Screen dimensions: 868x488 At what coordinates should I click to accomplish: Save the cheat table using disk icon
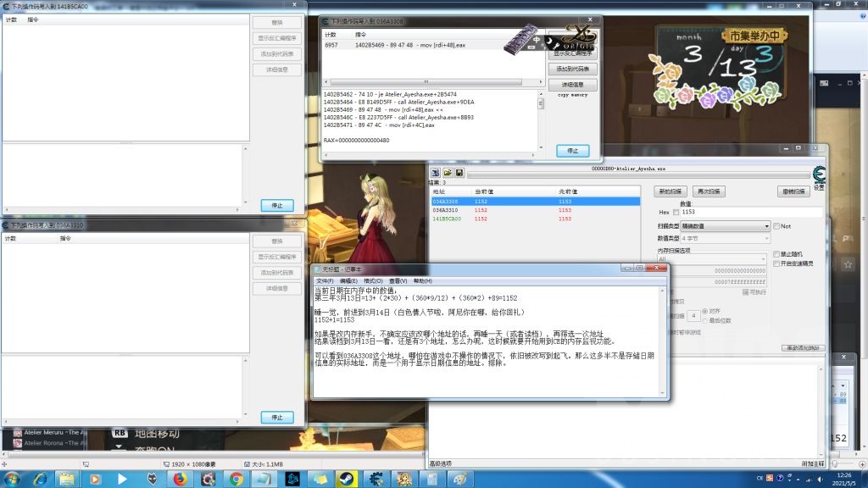tap(459, 172)
